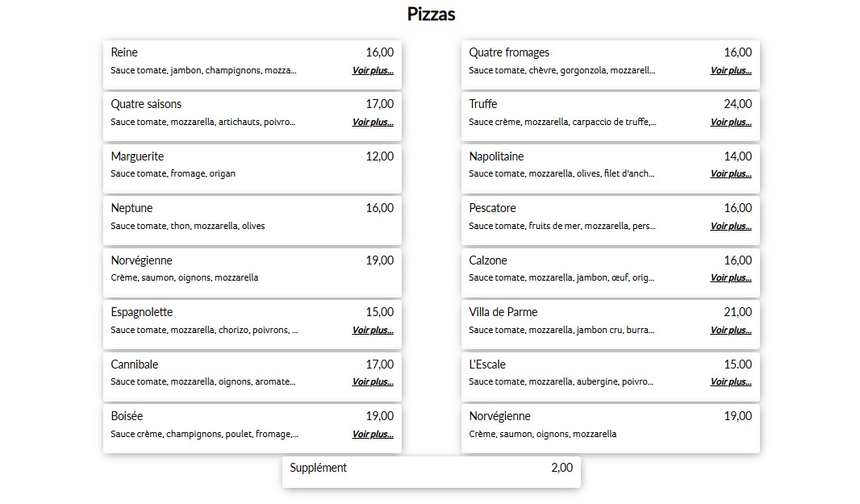
Task: Click the Villa de Parme price 21,00
Action: tap(737, 312)
